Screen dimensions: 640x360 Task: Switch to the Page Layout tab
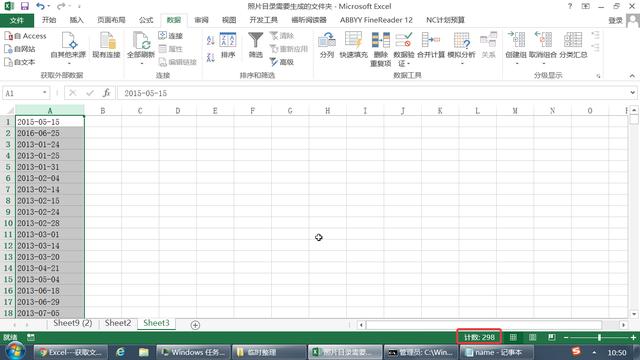(111, 20)
